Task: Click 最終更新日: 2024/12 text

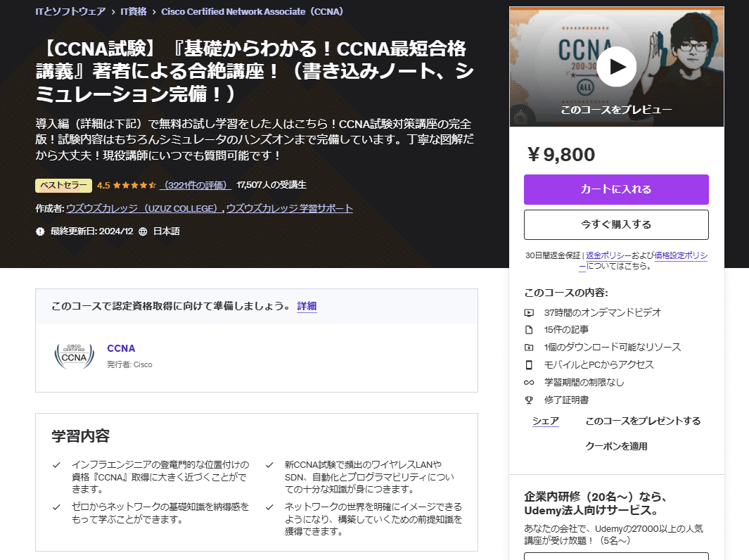Action: [x=91, y=231]
